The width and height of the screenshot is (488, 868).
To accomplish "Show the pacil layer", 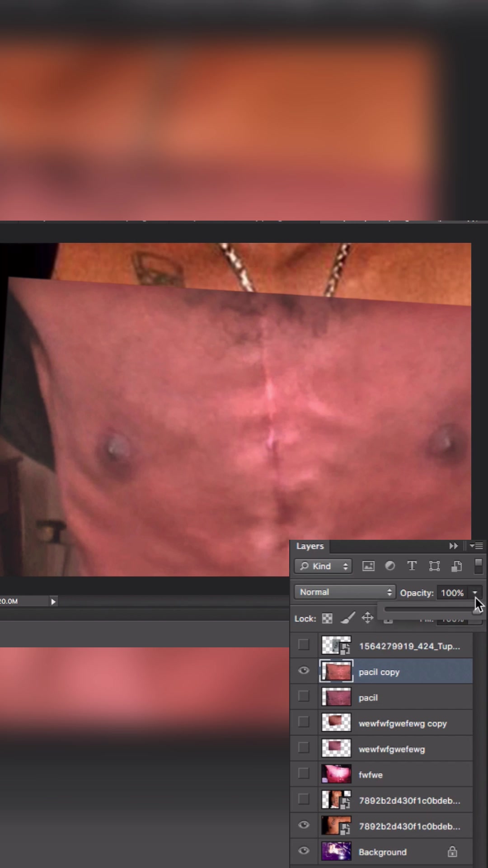I will [x=304, y=697].
